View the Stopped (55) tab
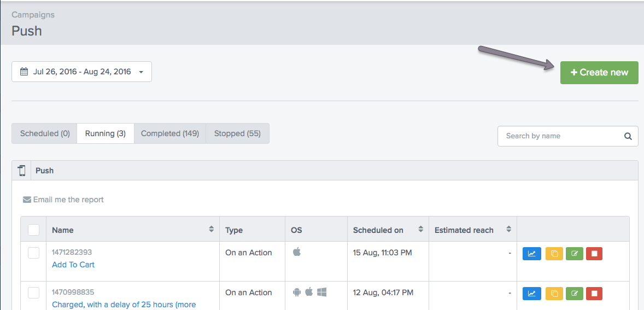Image resolution: width=644 pixels, height=310 pixels. (237, 133)
